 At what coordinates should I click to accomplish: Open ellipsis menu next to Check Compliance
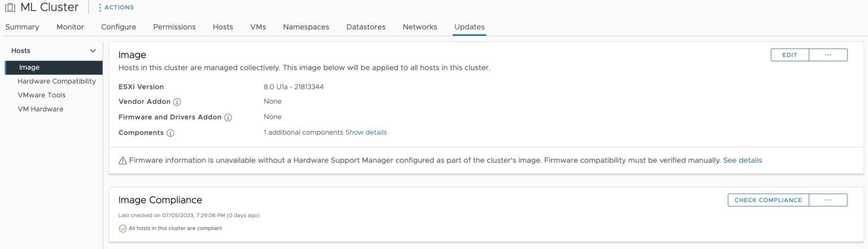point(828,200)
